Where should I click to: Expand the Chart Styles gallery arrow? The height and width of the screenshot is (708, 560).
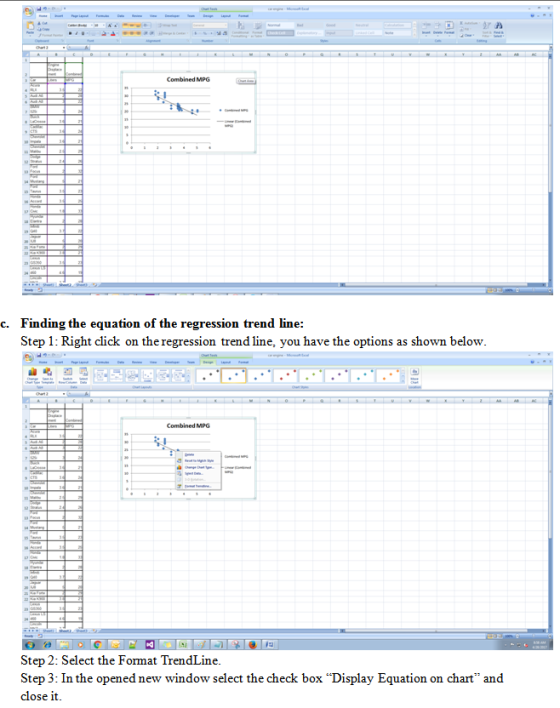click(403, 382)
